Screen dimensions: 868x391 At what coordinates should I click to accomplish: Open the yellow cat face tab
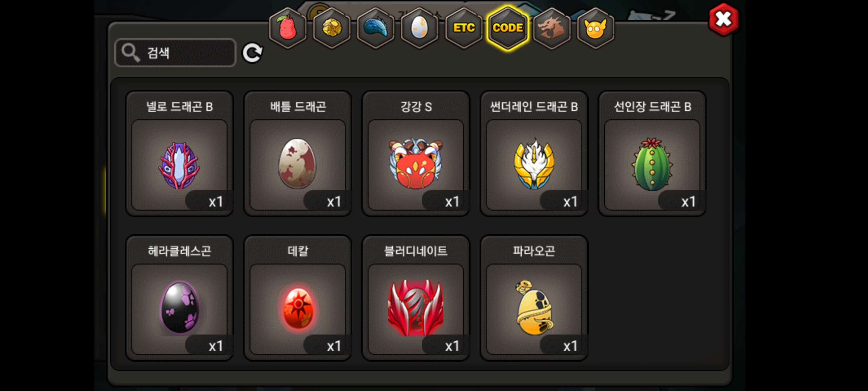pyautogui.click(x=596, y=28)
